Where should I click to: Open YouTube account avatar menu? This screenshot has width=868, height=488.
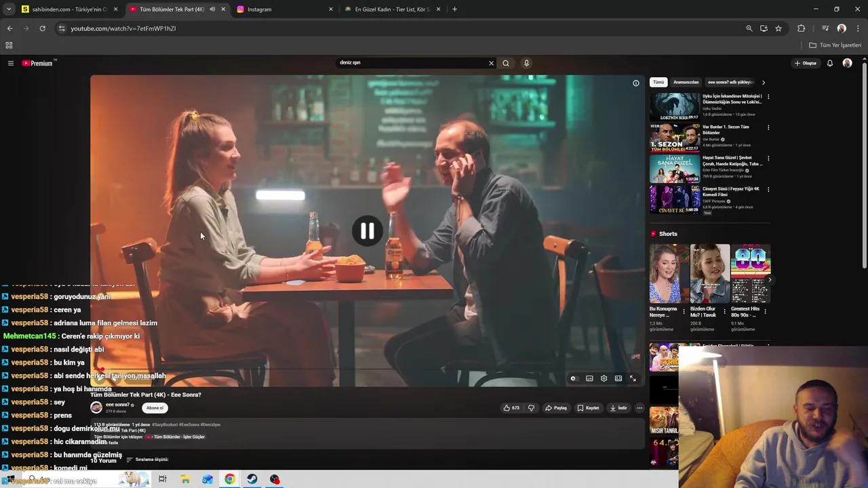(x=847, y=63)
